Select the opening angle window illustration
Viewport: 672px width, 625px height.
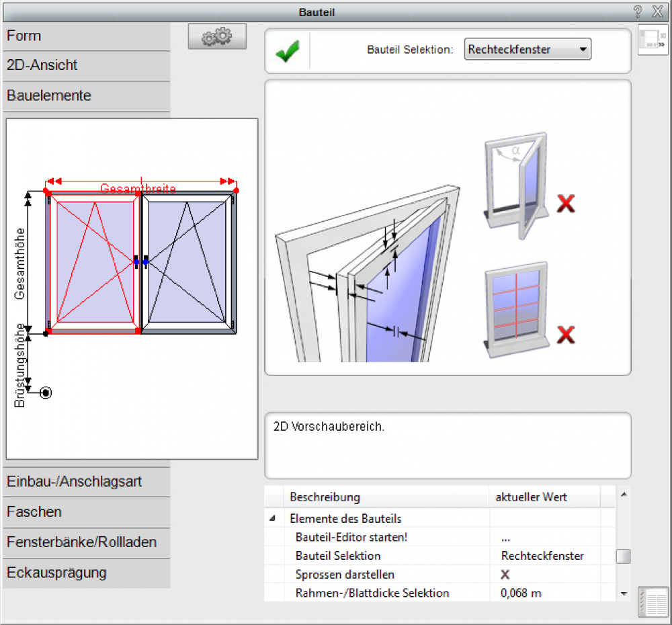pyautogui.click(x=515, y=181)
